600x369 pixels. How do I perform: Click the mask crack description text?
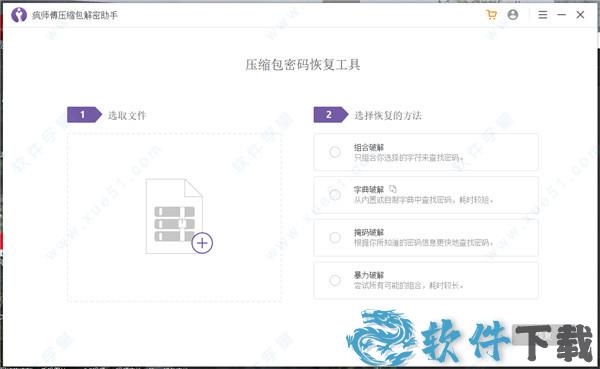coord(424,242)
